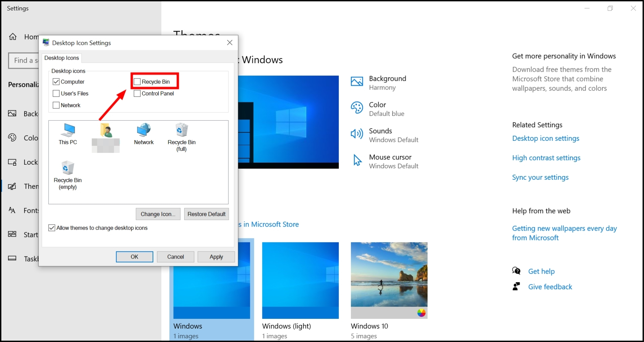Image resolution: width=644 pixels, height=342 pixels.
Task: Open Colors via the palette sidebar icon
Action: tap(12, 138)
